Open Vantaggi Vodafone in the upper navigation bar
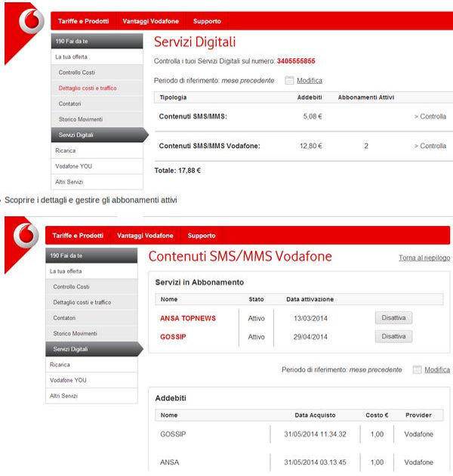Screen dimensions: 453x476 (x=150, y=21)
